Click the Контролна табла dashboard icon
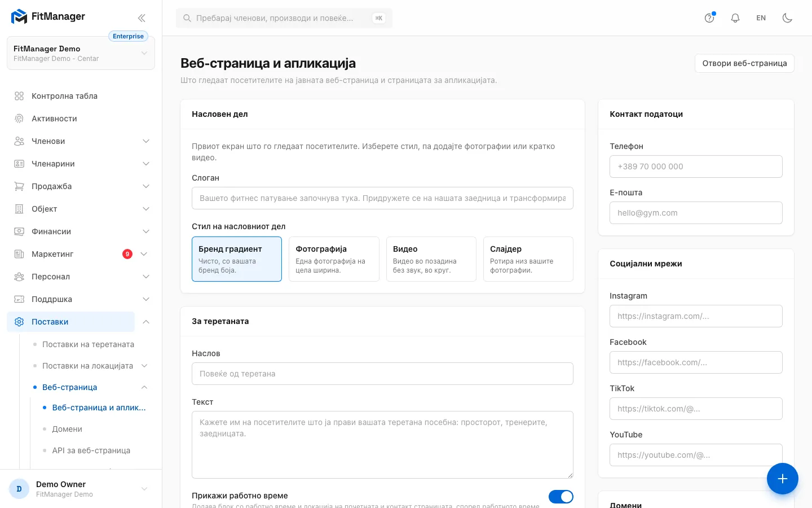812x508 pixels. point(19,96)
